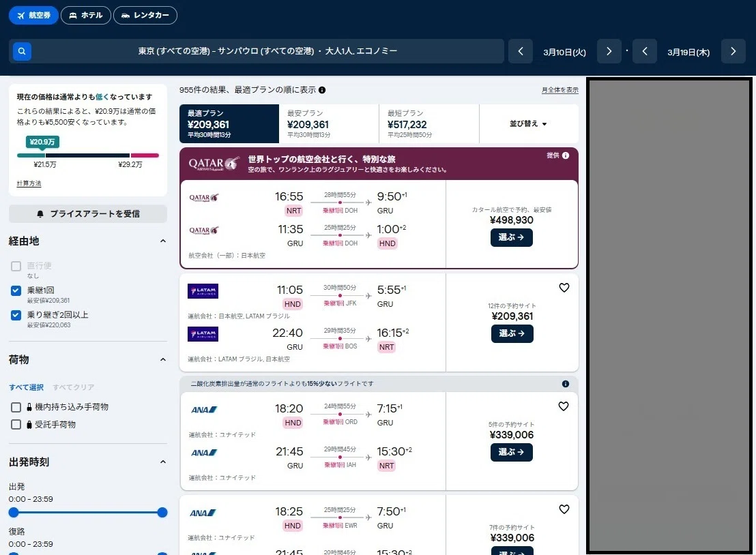Click the 出発 slider left handle
Viewport: 756px width, 555px height.
14,513
